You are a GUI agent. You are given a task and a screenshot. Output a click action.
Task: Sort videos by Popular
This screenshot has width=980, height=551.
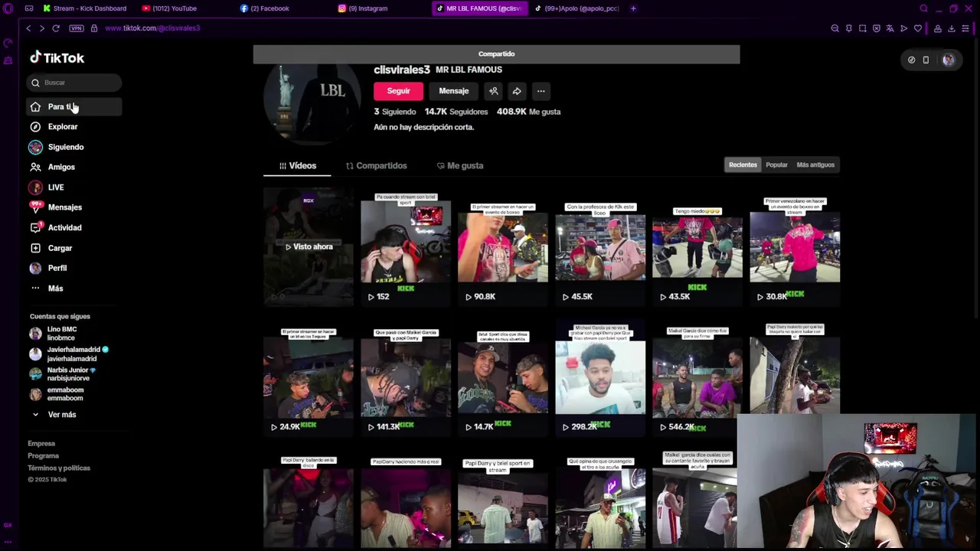pos(776,165)
